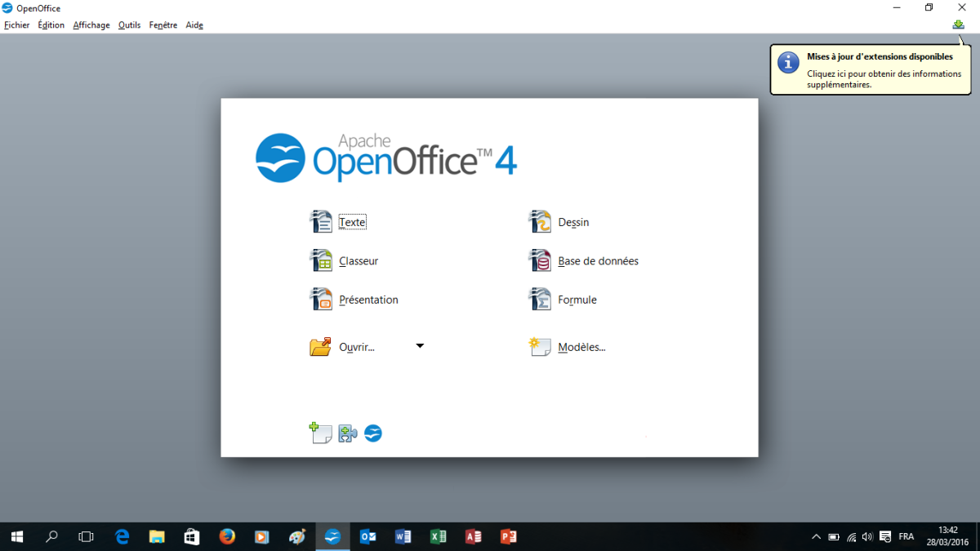Start a new Présentation
Image resolution: width=980 pixels, height=551 pixels.
click(x=354, y=300)
